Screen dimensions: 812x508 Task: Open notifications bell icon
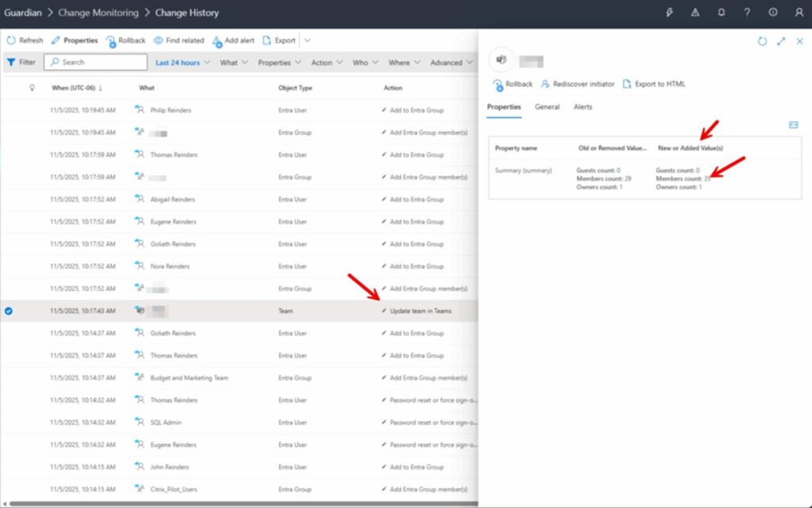721,13
